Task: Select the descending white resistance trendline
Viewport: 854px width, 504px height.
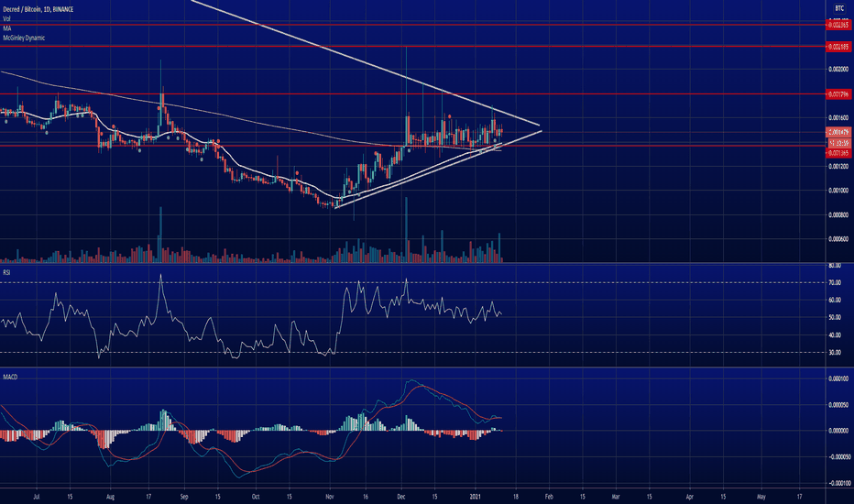Action: (365, 64)
